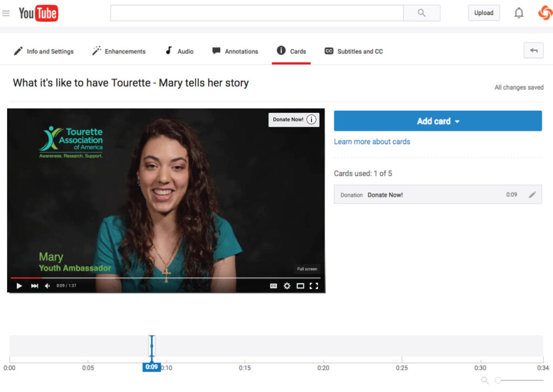Adjust the timeline zoom slider
553x392 pixels.
coord(498,381)
